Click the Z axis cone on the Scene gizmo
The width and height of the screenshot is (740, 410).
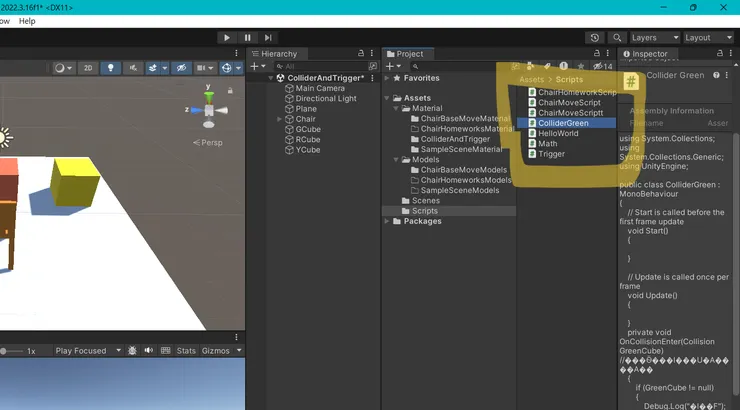pyautogui.click(x=196, y=110)
